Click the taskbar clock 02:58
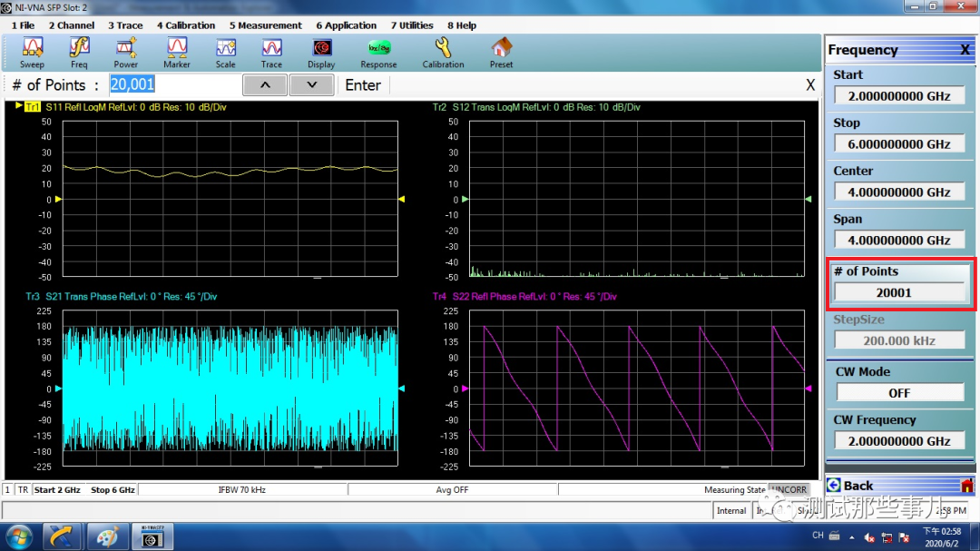The height and width of the screenshot is (551, 980). tap(941, 538)
